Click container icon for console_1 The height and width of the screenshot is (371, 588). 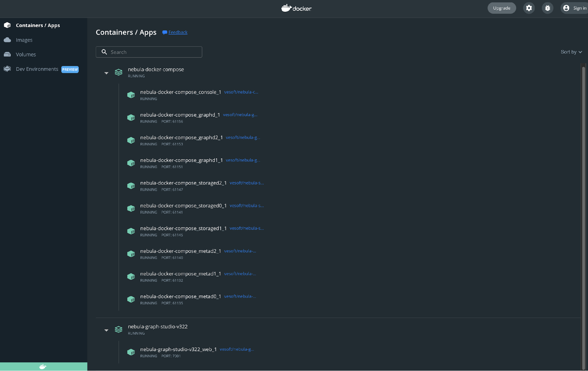pos(131,95)
